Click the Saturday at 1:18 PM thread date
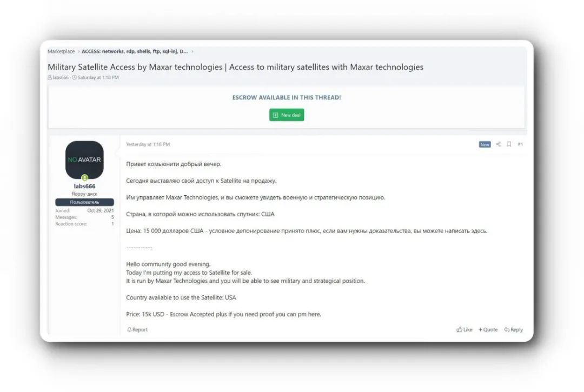Viewport: 584px width, 392px height. [x=98, y=77]
